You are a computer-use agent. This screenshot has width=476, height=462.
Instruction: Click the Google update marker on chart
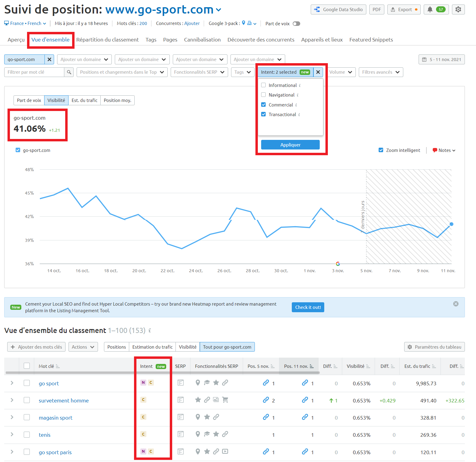click(x=338, y=263)
